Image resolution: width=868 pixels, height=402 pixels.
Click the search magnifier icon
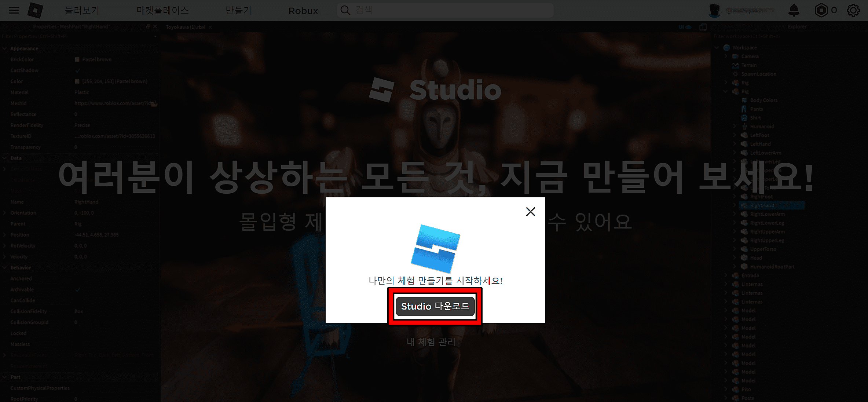[345, 10]
